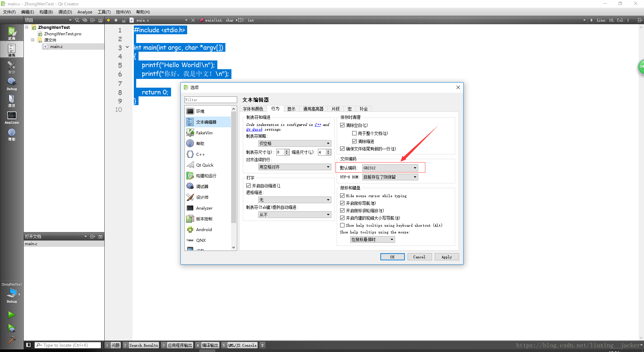Click Cancel in options dialog

coord(419,257)
